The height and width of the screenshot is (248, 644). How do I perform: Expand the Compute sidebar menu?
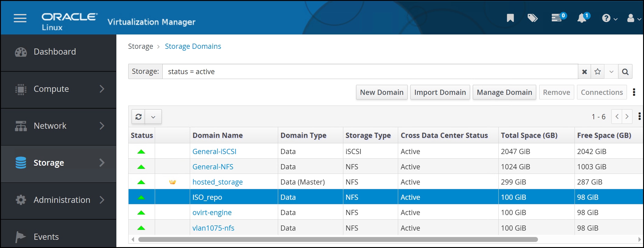[58, 89]
